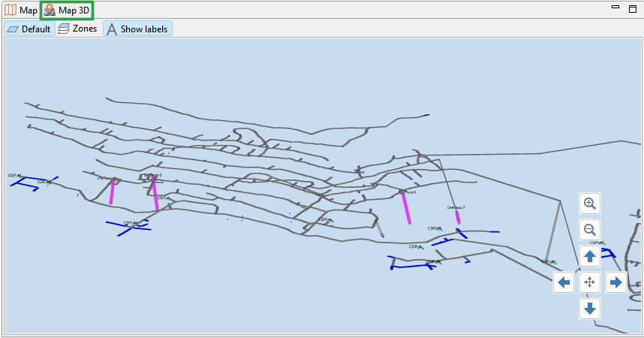Pan the map left with the arrow

564,282
